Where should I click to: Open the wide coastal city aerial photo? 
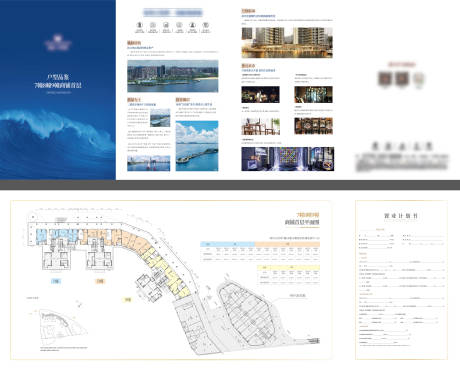point(173,76)
